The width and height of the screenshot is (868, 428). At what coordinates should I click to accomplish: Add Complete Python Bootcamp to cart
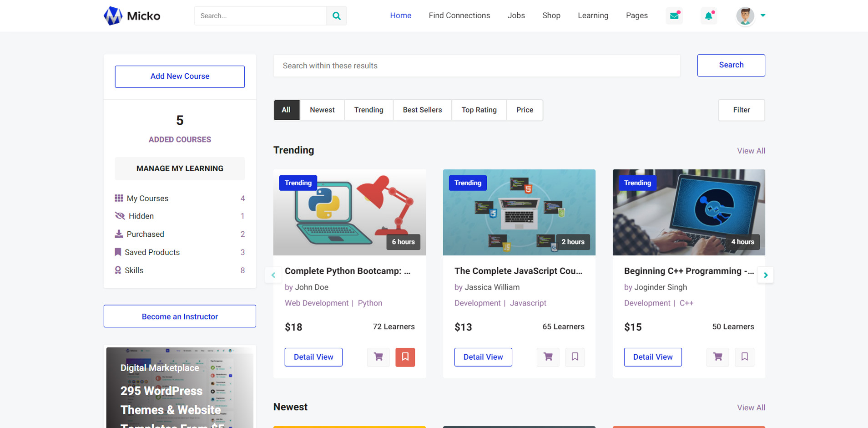click(x=378, y=357)
